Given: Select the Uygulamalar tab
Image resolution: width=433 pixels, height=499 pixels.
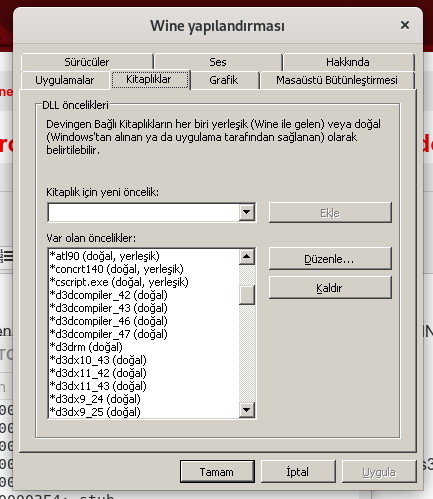Looking at the screenshot, I should click(65, 80).
